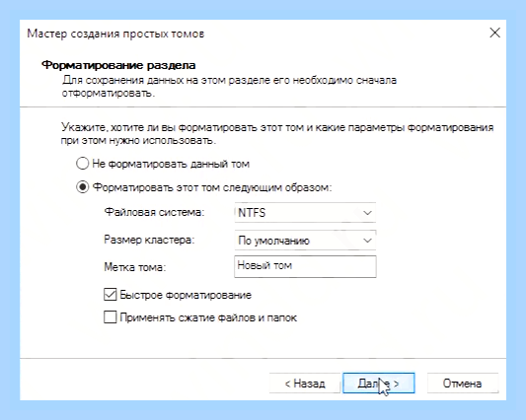This screenshot has height=420, width=526.
Task: Close the volume creation wizard window
Action: pos(494,33)
